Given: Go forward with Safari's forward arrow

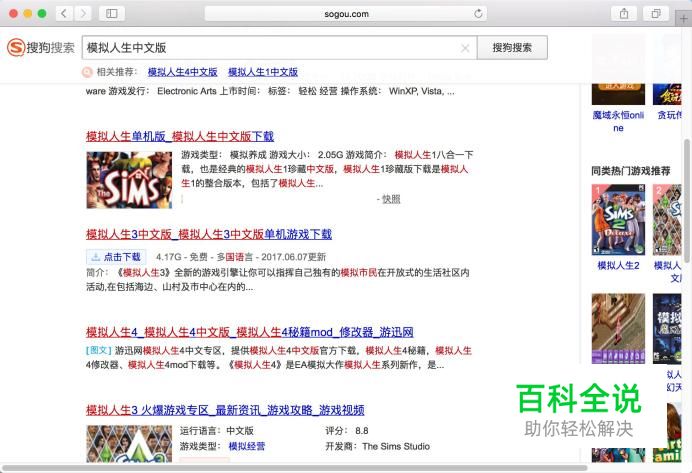Looking at the screenshot, I should pyautogui.click(x=83, y=13).
